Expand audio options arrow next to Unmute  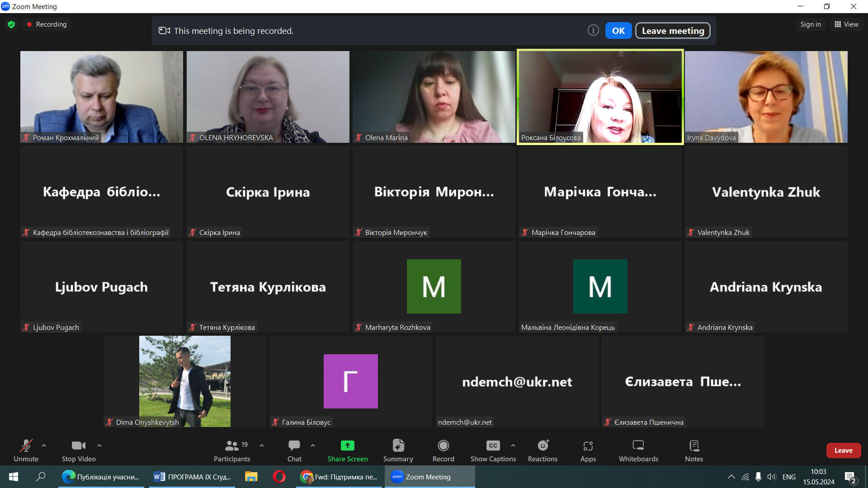coord(44,446)
